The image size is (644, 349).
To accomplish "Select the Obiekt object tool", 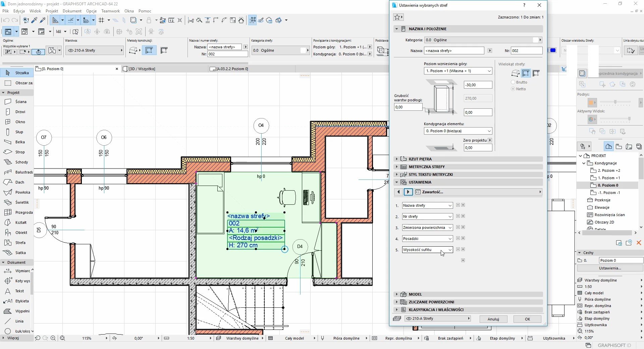I will [x=17, y=233].
